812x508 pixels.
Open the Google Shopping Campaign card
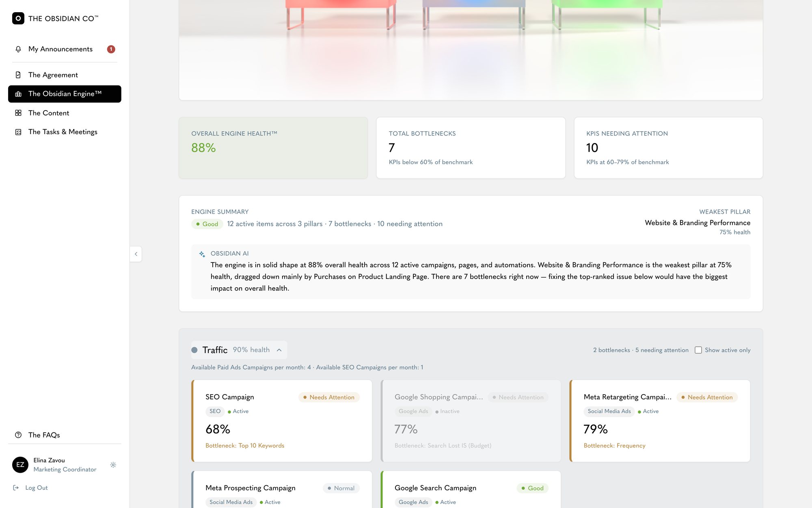tap(471, 421)
